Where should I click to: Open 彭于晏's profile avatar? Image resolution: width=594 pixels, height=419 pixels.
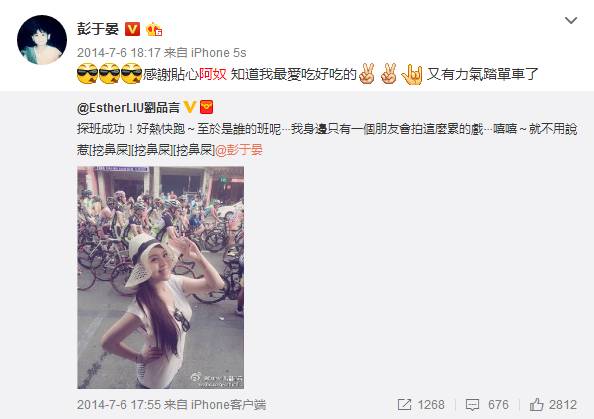coord(42,40)
